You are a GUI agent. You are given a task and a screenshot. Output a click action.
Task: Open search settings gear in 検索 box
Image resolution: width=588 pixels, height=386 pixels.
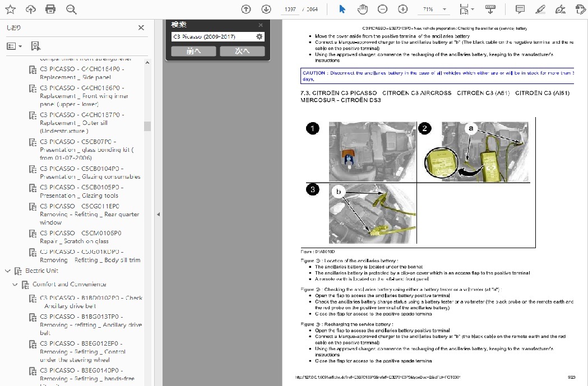[259, 37]
